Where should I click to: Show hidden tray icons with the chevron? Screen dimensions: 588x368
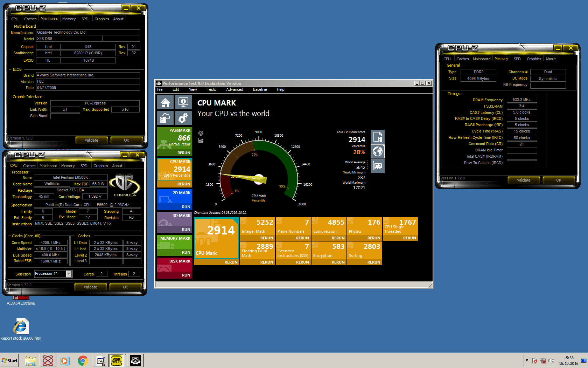pos(527,360)
